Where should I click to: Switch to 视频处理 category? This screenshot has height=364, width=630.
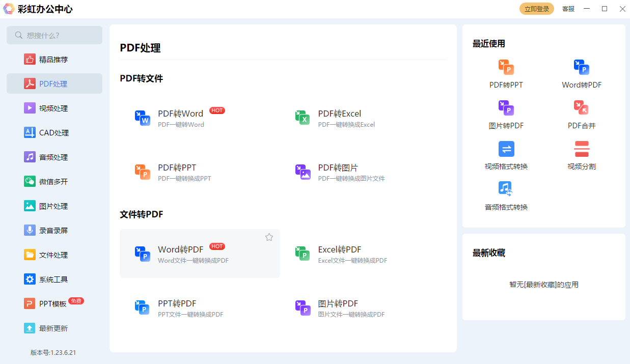coord(54,108)
